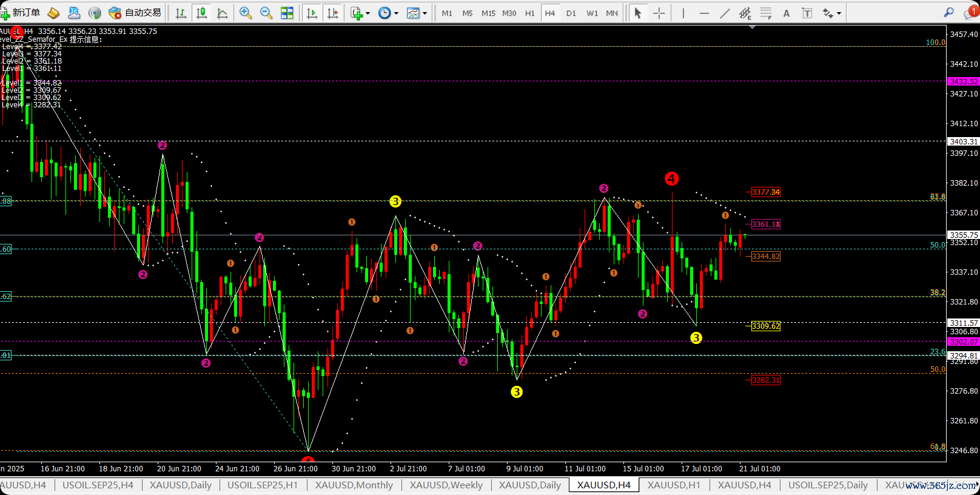Toggle Auto Scroll chart button
Screen dimensions: 980x495
(x=312, y=13)
